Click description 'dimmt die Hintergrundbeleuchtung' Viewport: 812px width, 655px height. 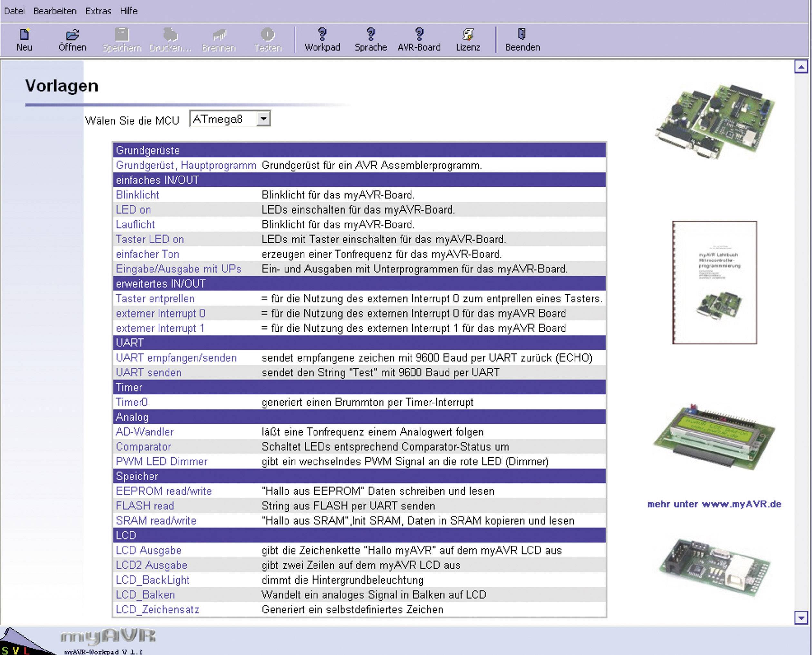point(343,580)
